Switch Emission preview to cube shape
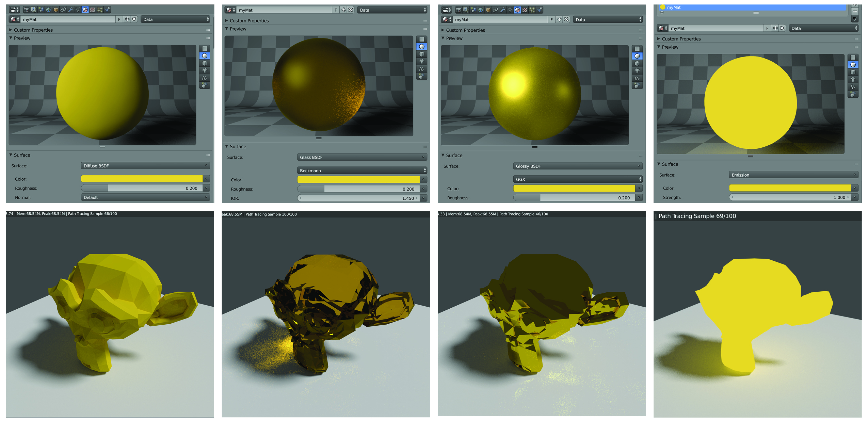 pyautogui.click(x=853, y=72)
